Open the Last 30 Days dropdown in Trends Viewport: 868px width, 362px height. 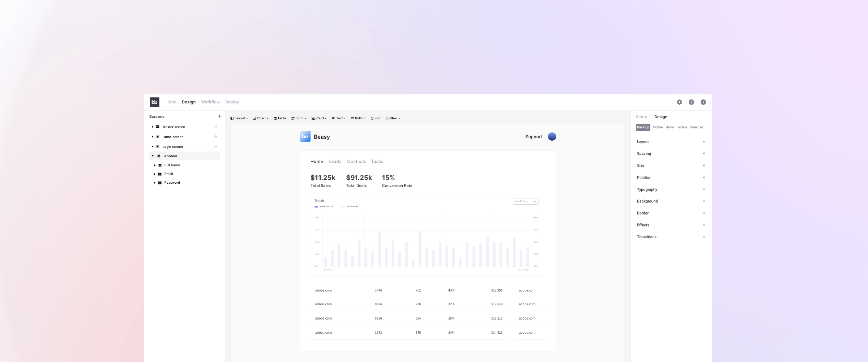tap(525, 201)
